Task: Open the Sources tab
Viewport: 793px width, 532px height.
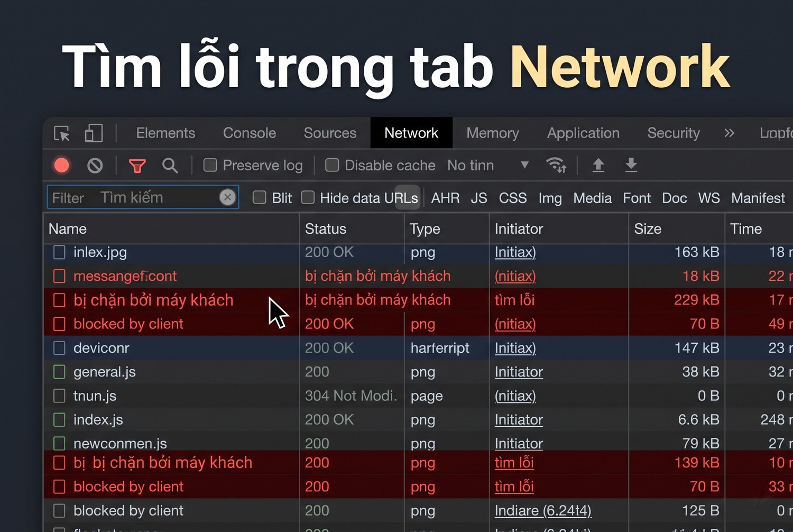Action: click(x=330, y=133)
